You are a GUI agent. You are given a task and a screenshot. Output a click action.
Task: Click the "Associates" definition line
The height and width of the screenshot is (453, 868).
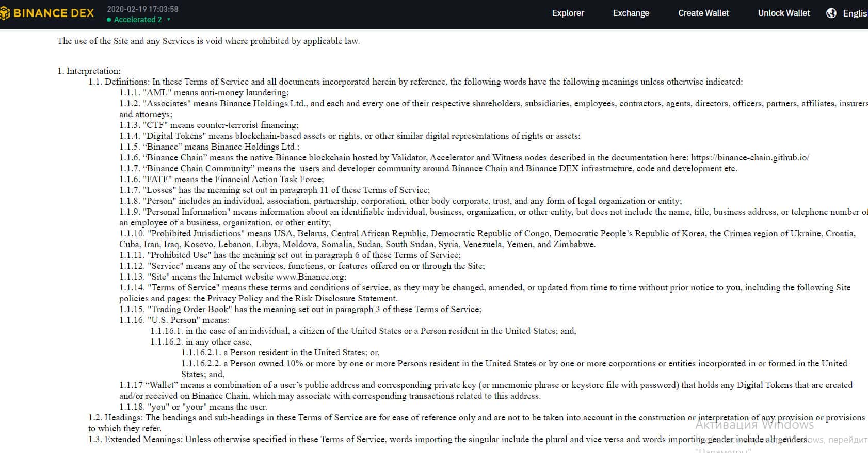[493, 109]
